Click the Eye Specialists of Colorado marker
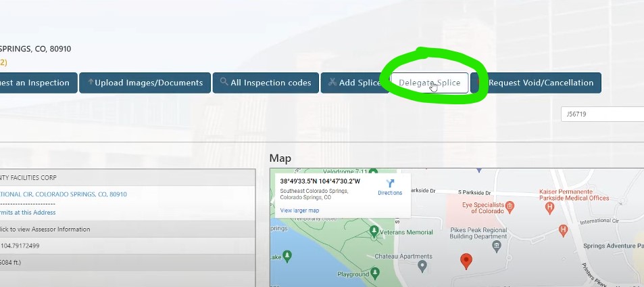Screen dimensions: 644x287 coord(510,205)
